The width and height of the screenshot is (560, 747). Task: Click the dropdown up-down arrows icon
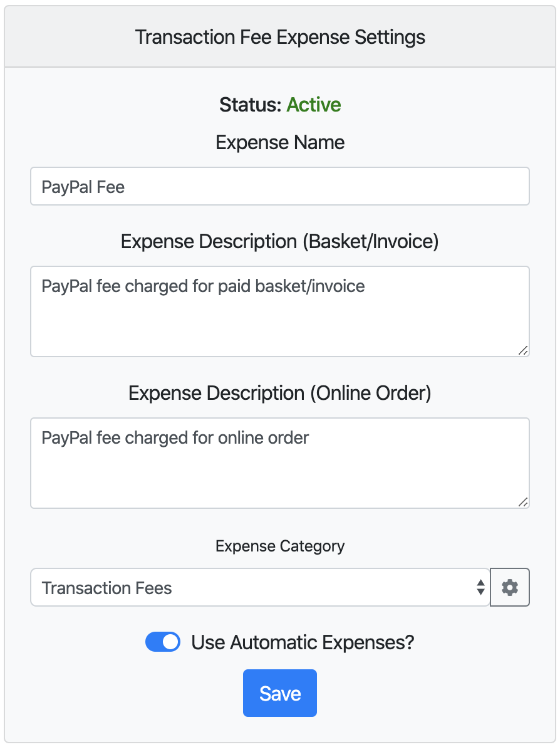click(480, 587)
